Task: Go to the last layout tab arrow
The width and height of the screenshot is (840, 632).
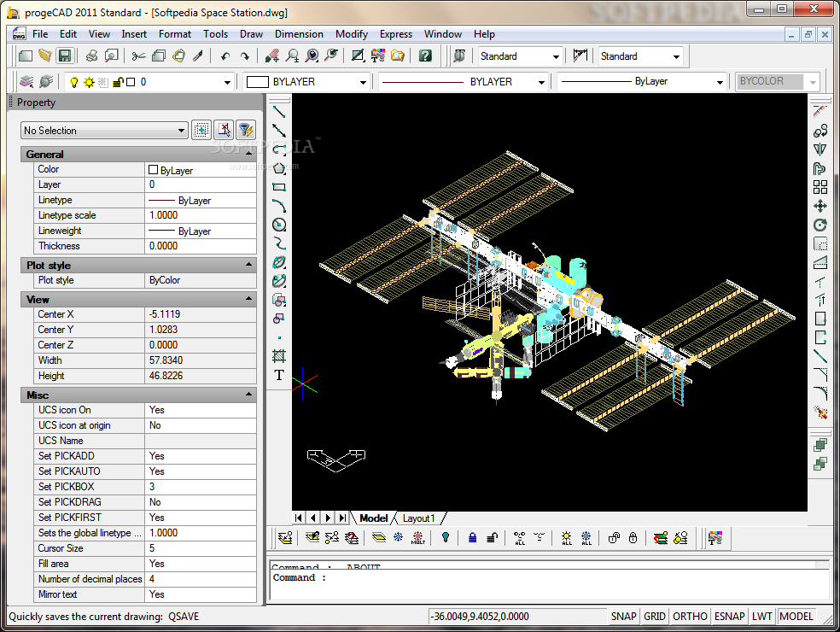Action: (x=342, y=518)
